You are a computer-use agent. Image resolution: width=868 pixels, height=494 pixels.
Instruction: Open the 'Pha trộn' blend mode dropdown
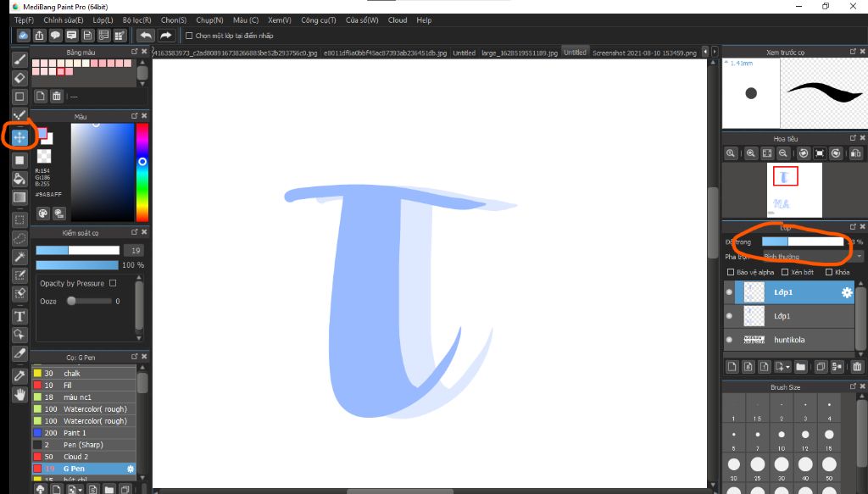pos(813,257)
